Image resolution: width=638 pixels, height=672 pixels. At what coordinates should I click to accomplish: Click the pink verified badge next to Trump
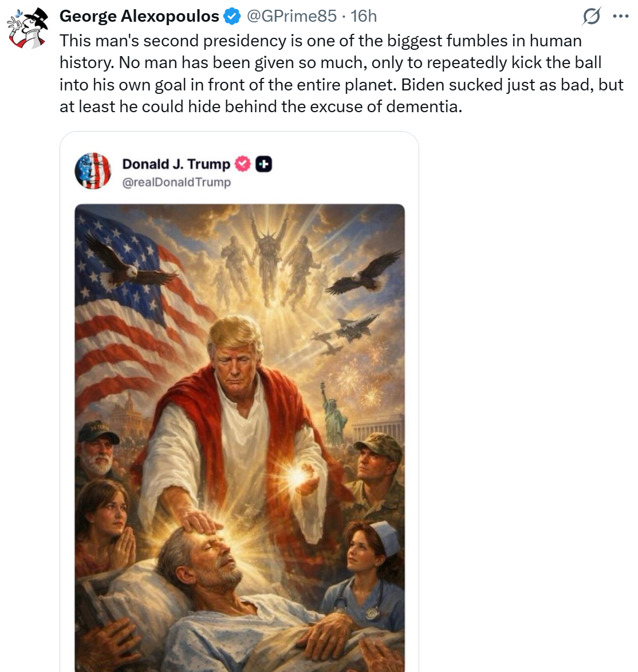tap(243, 164)
